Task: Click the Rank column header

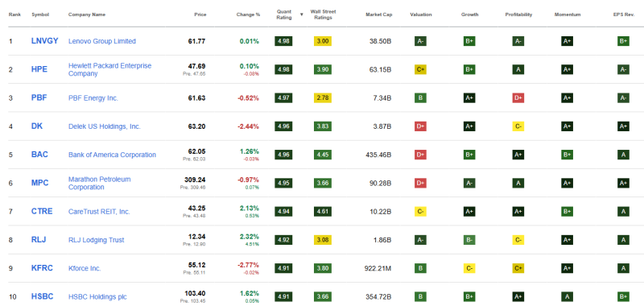Action: 14,14
